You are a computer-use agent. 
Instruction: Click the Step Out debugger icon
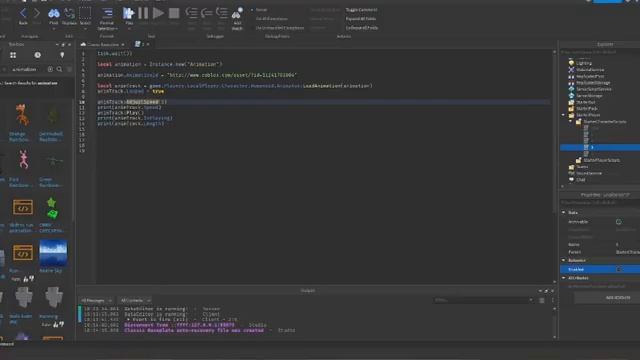click(222, 13)
